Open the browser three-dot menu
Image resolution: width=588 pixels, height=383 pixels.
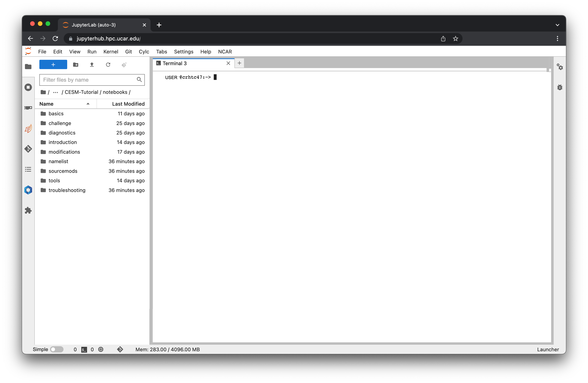click(557, 39)
